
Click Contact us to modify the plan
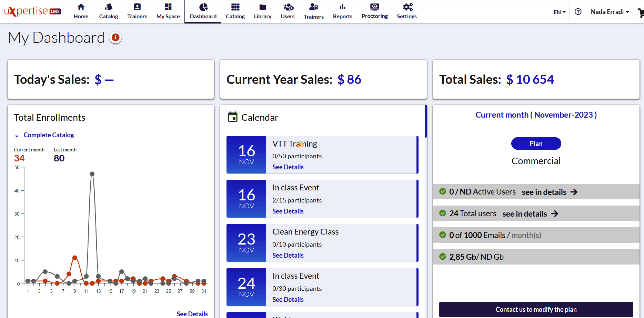point(536,309)
